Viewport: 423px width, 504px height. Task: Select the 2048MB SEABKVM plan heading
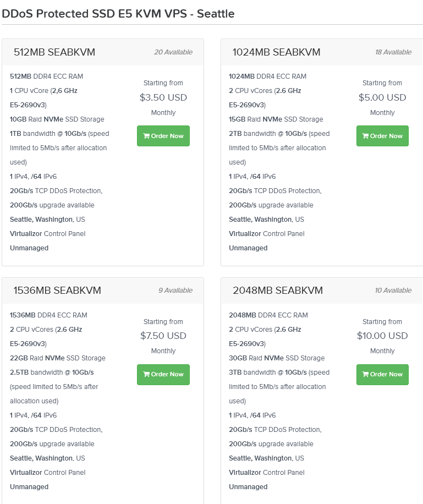pos(278,291)
